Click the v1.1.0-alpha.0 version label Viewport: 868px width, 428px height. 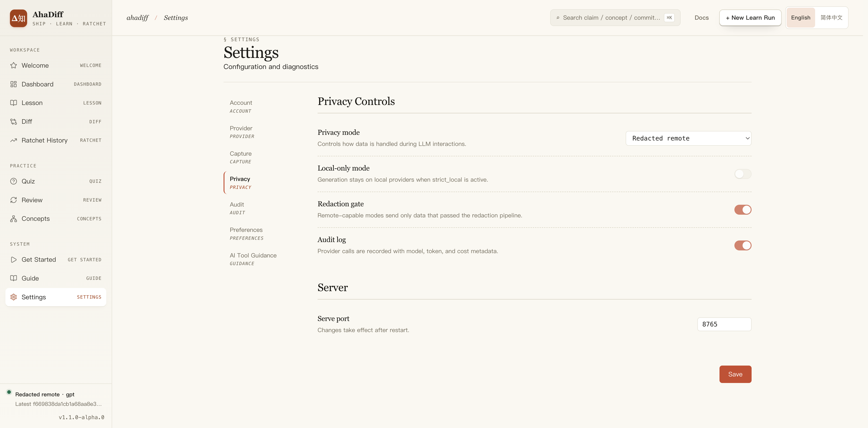82,417
